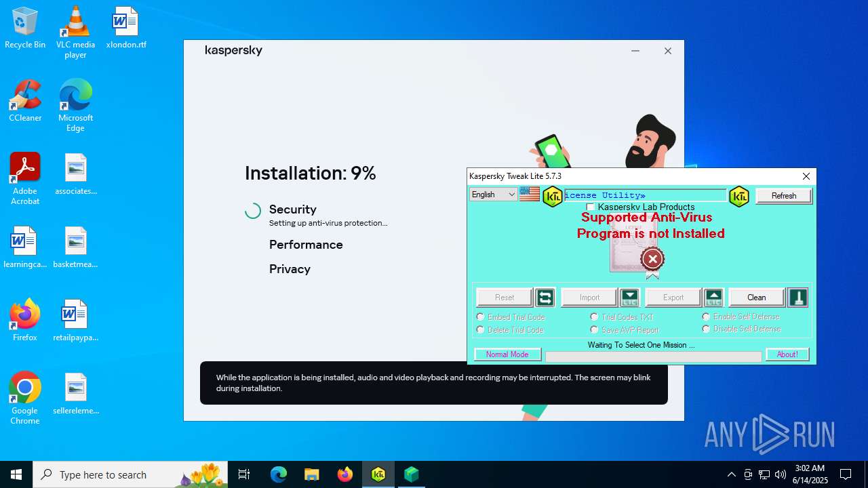This screenshot has width=868, height=488.
Task: Click the US flag icon
Action: (x=530, y=195)
